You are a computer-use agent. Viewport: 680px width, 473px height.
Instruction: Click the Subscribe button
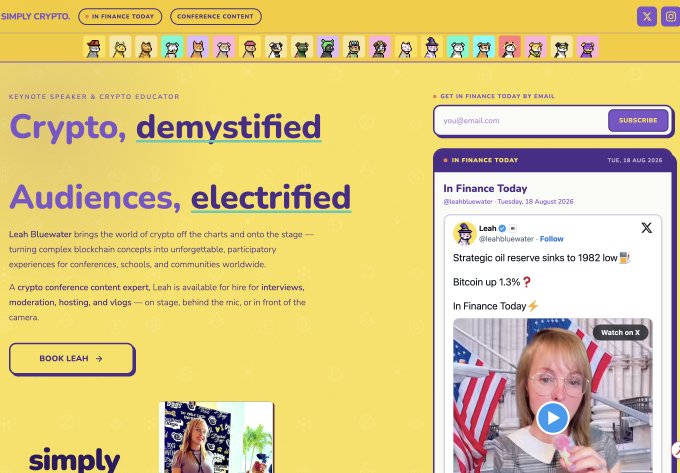[638, 121]
